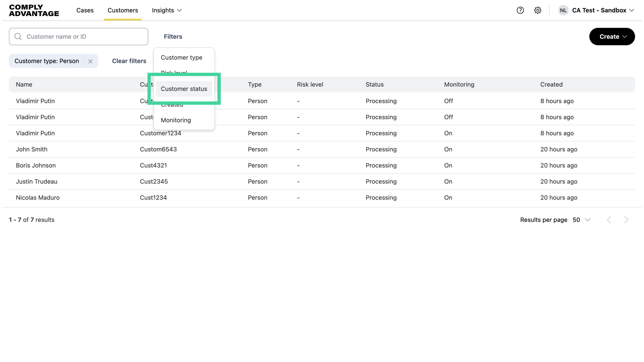The image size is (644, 362).
Task: Open the settings gear icon
Action: (x=538, y=10)
